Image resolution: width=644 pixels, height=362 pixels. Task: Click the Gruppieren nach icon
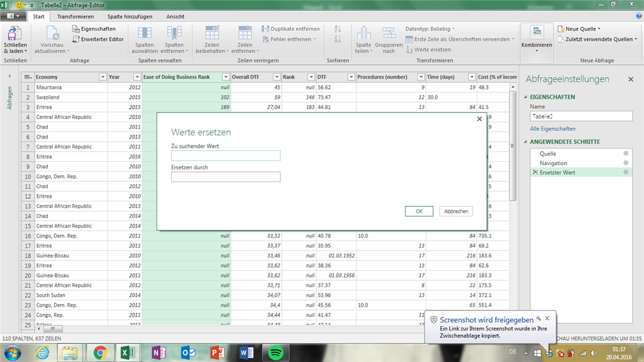[x=389, y=33]
